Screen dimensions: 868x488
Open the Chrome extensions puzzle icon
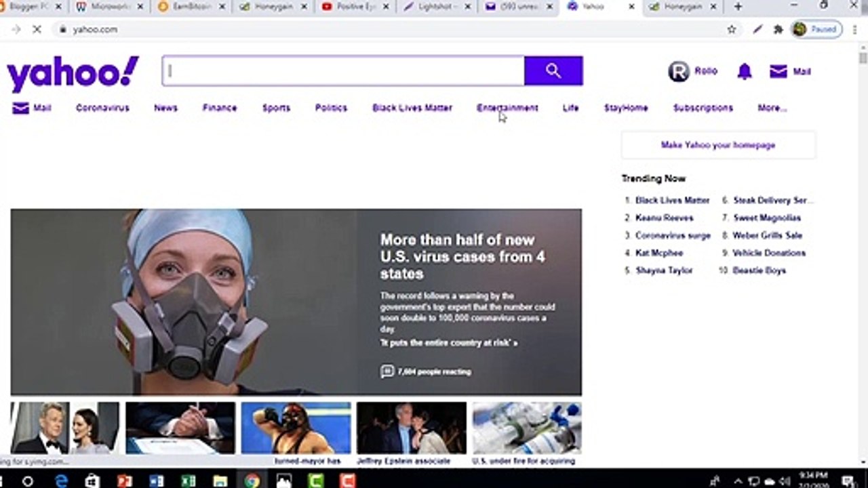pyautogui.click(x=778, y=29)
